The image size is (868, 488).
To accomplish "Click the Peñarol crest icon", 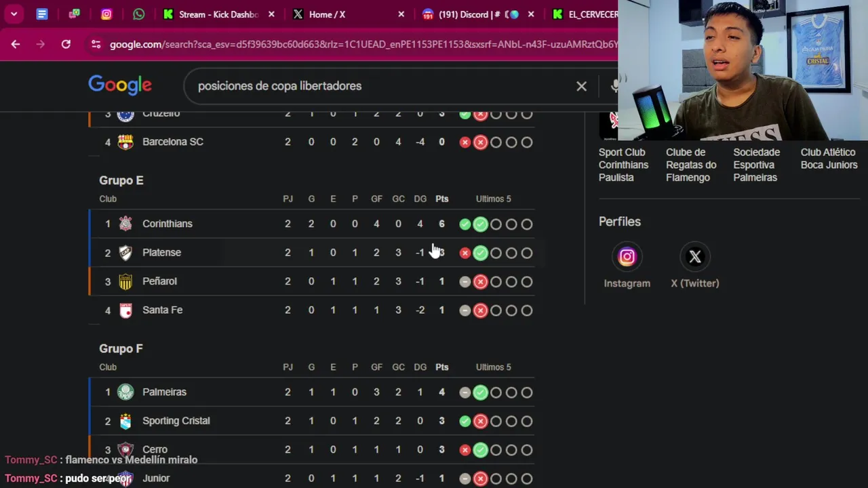I will (x=125, y=281).
